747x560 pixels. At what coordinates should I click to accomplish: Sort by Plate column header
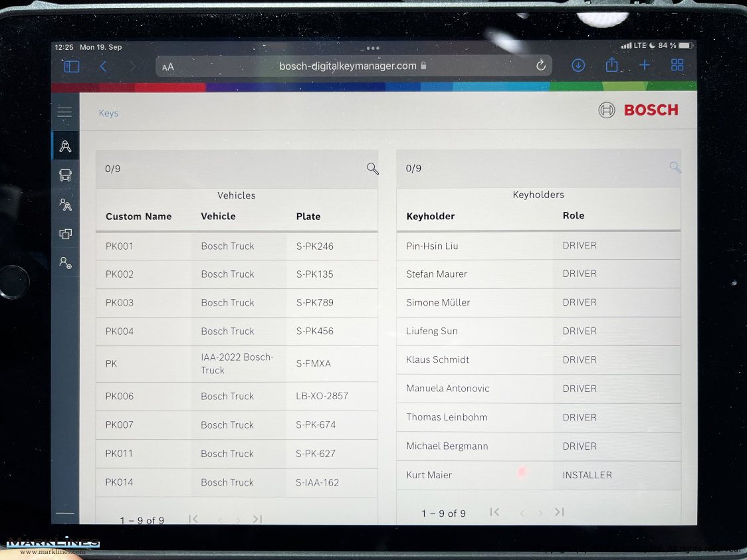pos(308,217)
